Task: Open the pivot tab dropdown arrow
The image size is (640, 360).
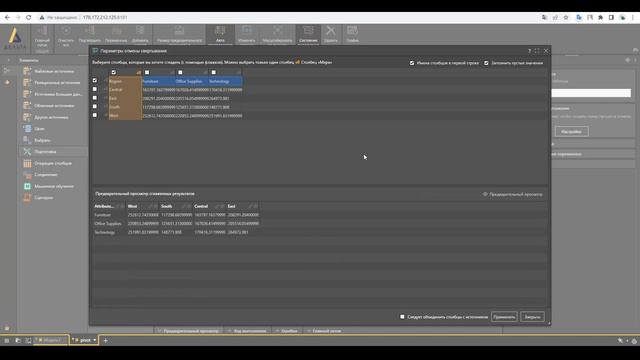Action: (x=95, y=340)
